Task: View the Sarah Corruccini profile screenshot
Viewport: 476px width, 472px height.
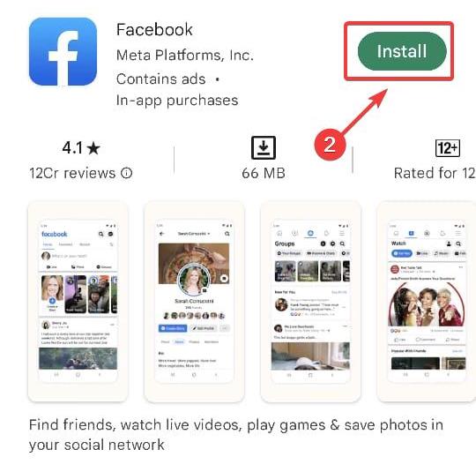Action: [194, 301]
